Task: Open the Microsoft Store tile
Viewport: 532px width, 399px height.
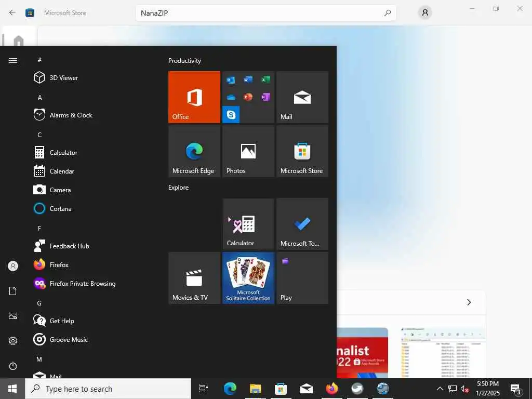Action: click(x=302, y=151)
